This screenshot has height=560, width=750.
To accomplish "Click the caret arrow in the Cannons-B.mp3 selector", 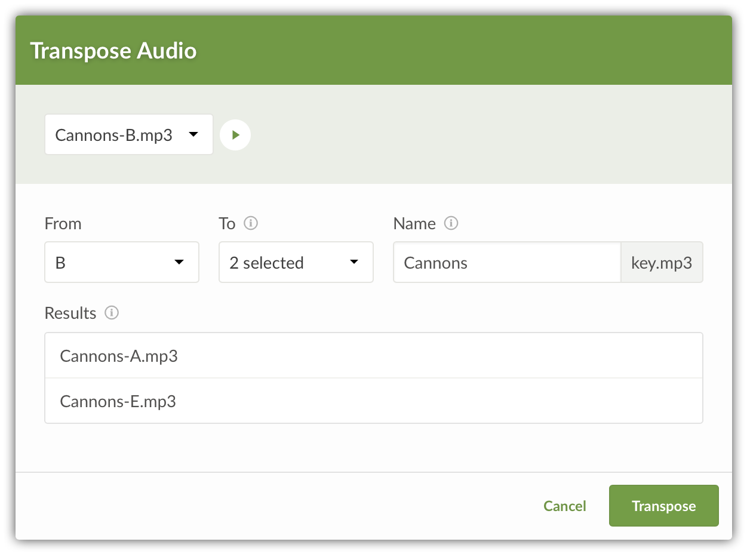I will (x=193, y=135).
